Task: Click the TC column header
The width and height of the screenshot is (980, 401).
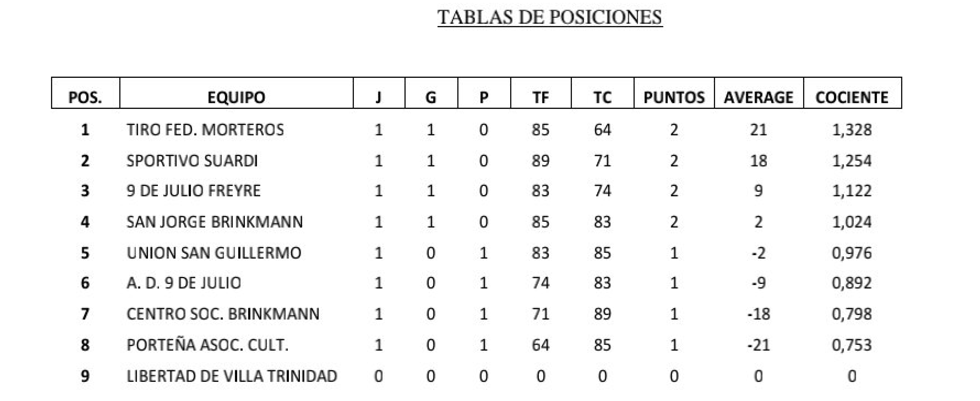Action: [x=602, y=98]
